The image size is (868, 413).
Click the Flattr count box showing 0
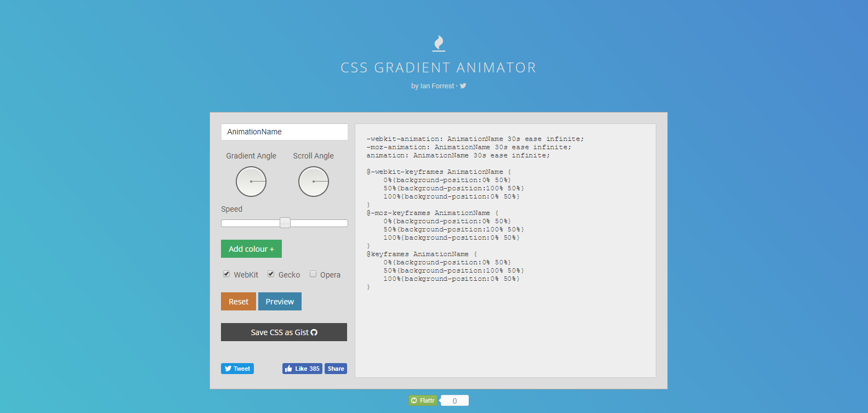point(455,400)
